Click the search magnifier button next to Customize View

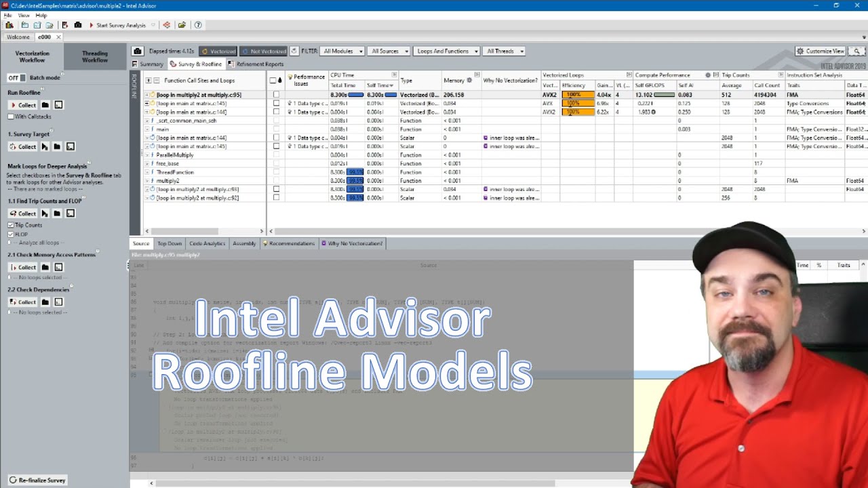click(857, 51)
